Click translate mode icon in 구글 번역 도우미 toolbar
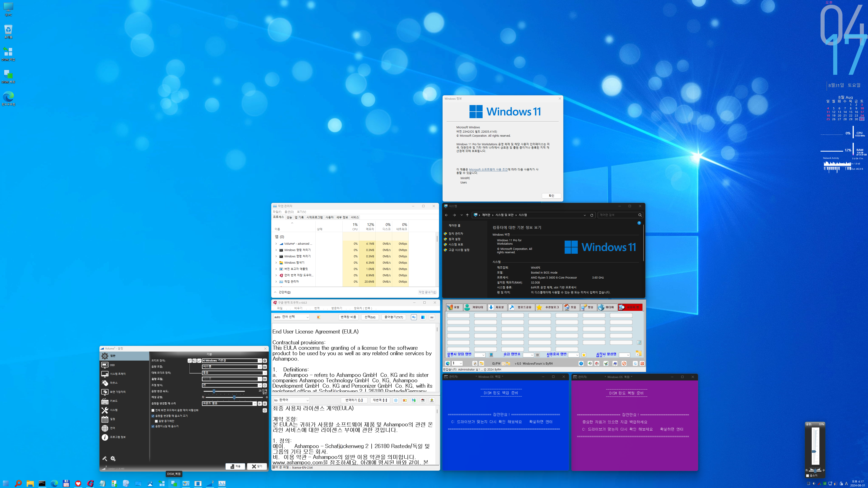The image size is (868, 488). pos(414,317)
